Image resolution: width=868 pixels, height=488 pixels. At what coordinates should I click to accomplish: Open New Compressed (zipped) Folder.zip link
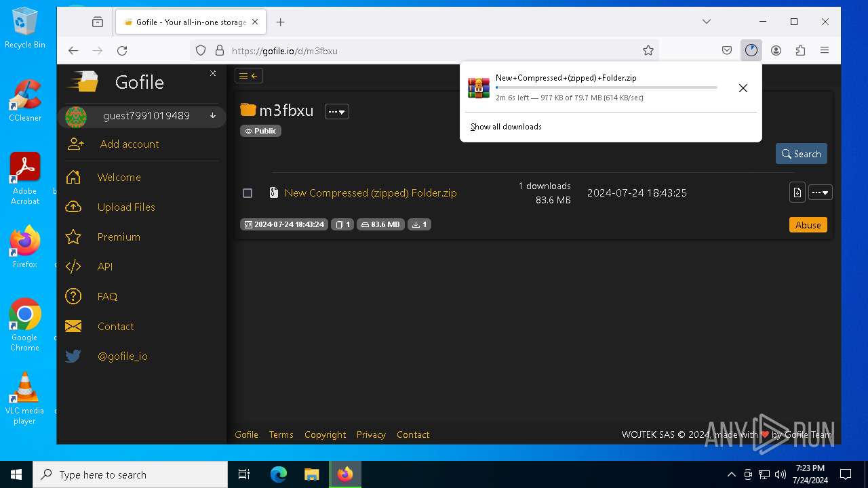coord(370,192)
